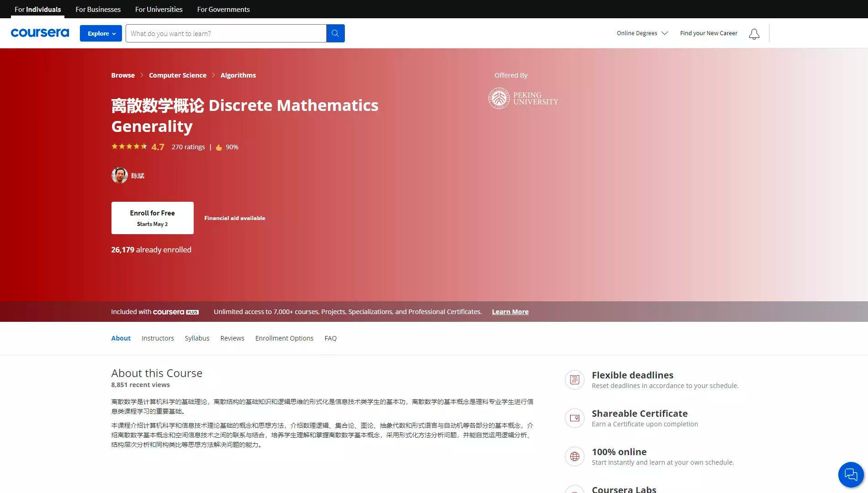Expand the Online Degrees dropdown

[641, 33]
